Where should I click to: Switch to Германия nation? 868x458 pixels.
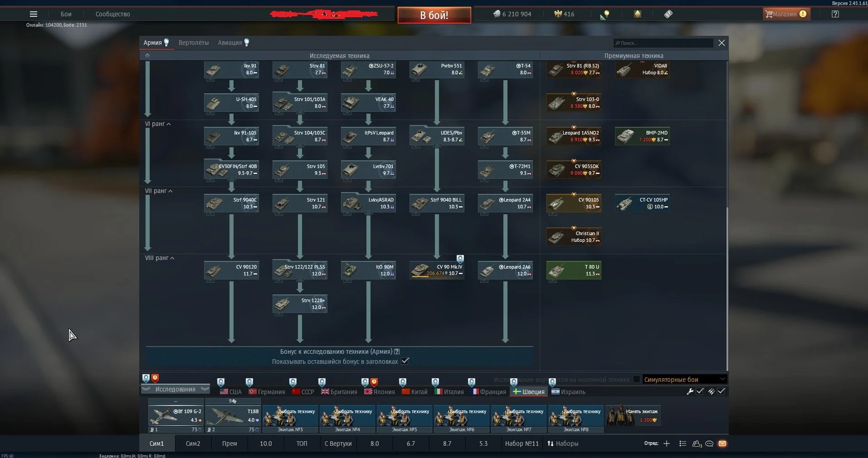[x=267, y=392]
